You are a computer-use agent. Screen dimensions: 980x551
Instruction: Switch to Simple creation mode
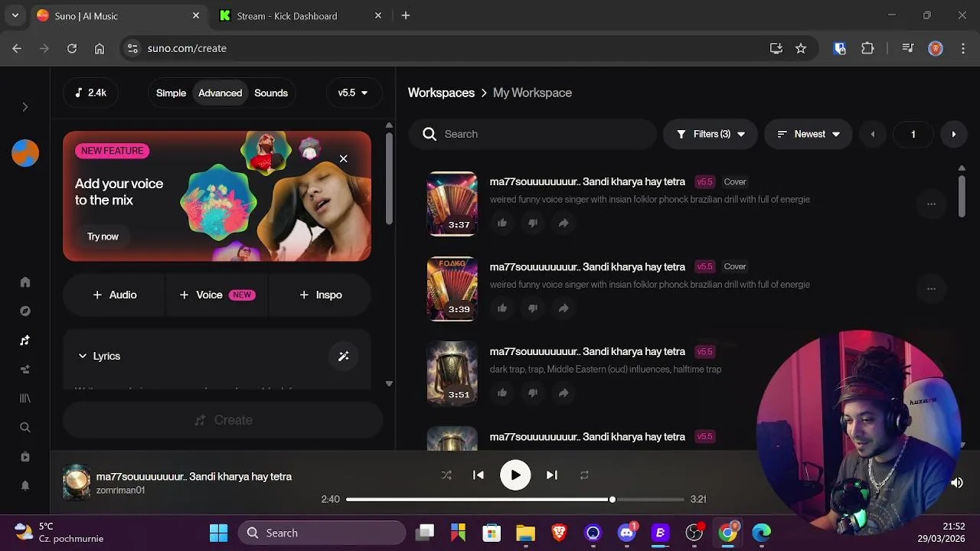[171, 93]
